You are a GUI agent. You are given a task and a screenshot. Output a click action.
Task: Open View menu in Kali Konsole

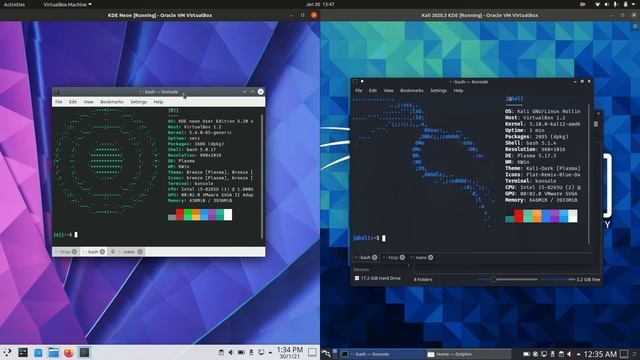389,91
